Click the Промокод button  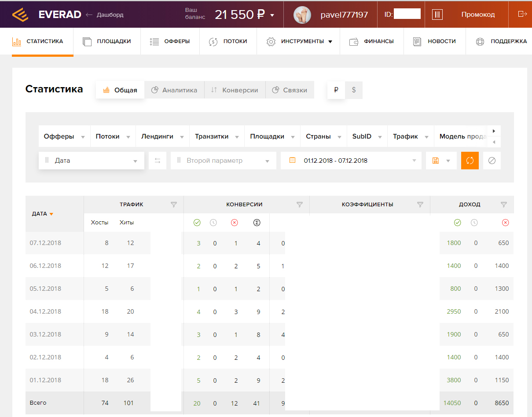click(x=478, y=15)
